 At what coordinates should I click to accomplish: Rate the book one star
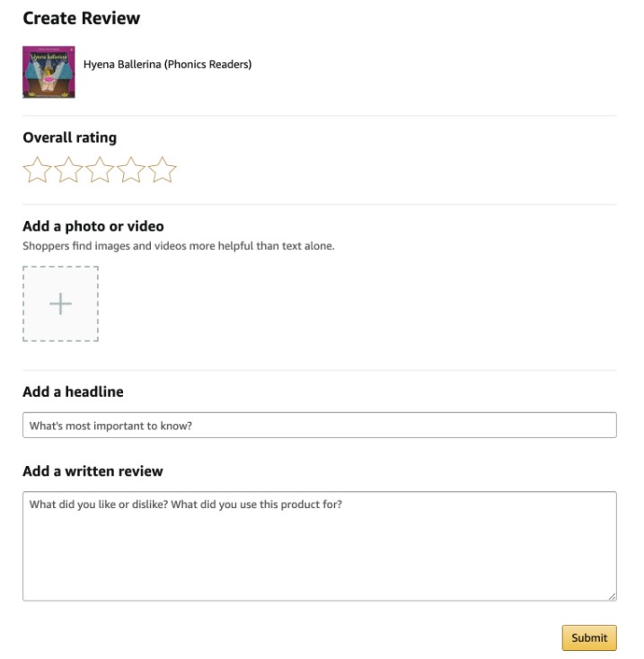pyautogui.click(x=38, y=171)
